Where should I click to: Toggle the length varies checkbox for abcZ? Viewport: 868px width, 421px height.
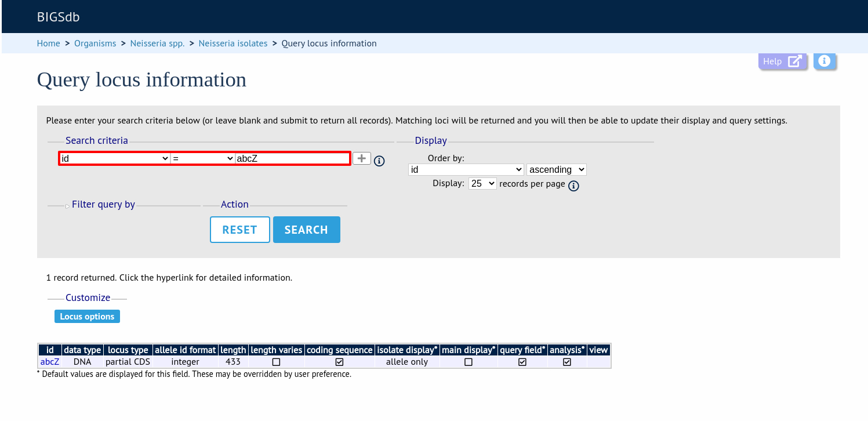[x=277, y=362]
